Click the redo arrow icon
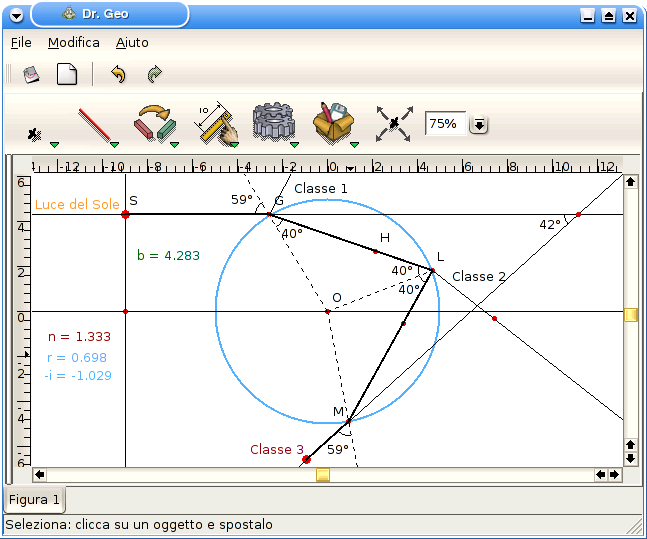Image resolution: width=647 pixels, height=539 pixels. [x=154, y=74]
